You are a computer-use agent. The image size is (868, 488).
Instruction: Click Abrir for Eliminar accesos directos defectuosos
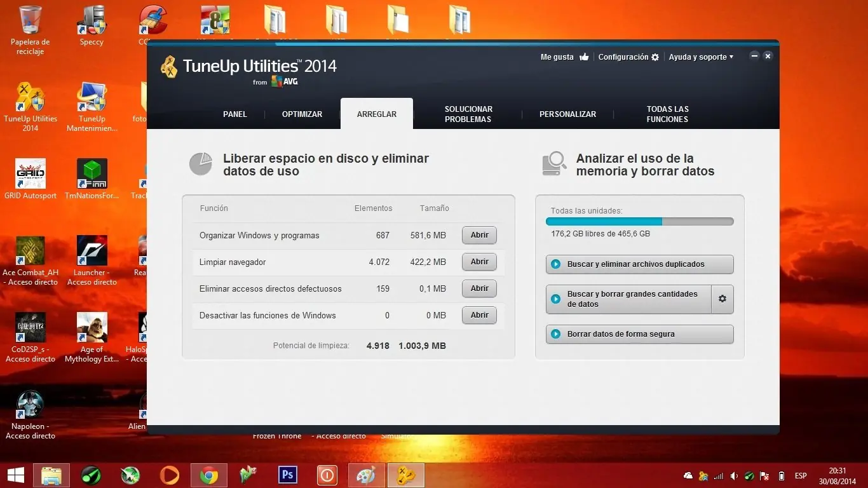tap(479, 288)
